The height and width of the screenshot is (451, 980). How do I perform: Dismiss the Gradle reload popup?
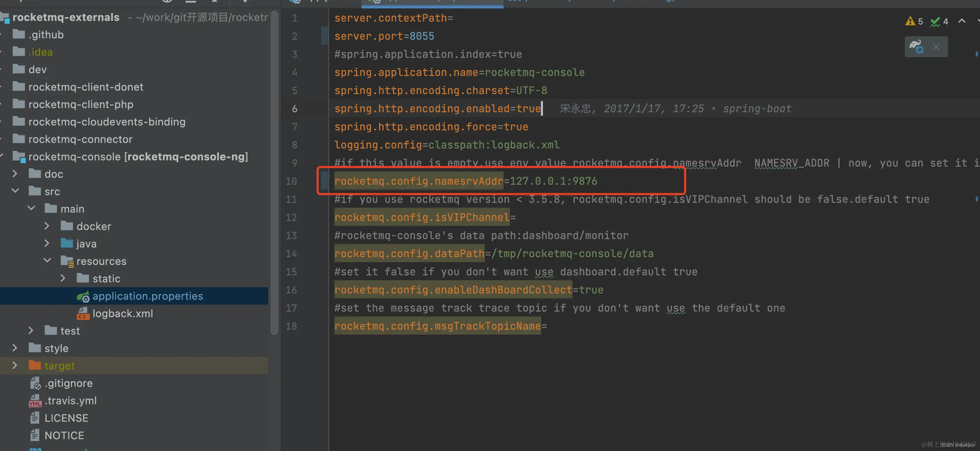(936, 46)
